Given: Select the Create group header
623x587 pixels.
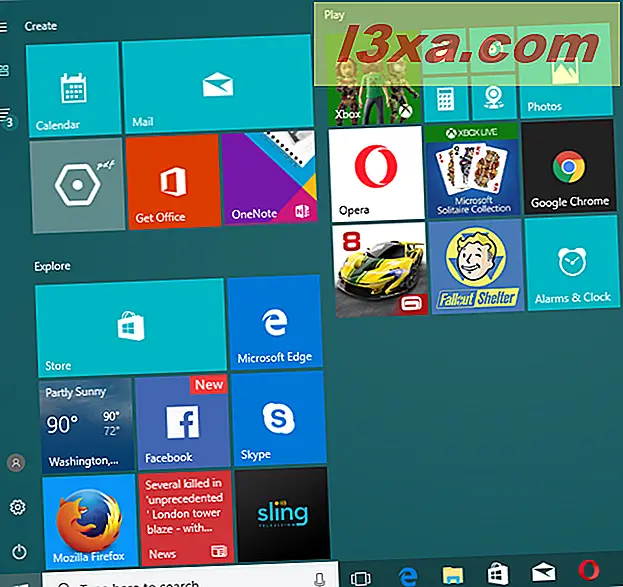Looking at the screenshot, I should coord(41,26).
